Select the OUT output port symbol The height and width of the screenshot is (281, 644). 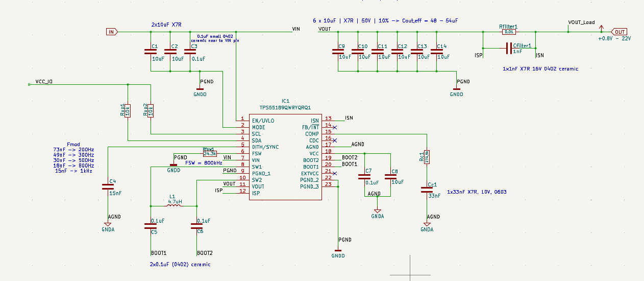(620, 32)
